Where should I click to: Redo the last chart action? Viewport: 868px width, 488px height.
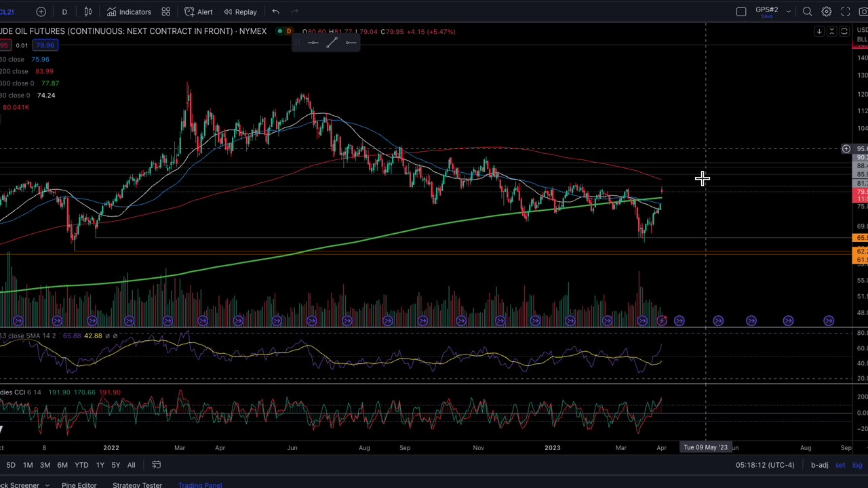(x=294, y=12)
